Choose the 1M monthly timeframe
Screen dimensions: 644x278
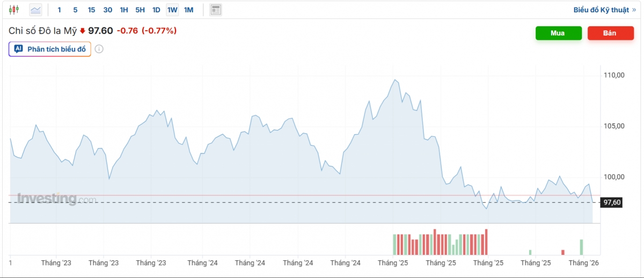point(188,10)
